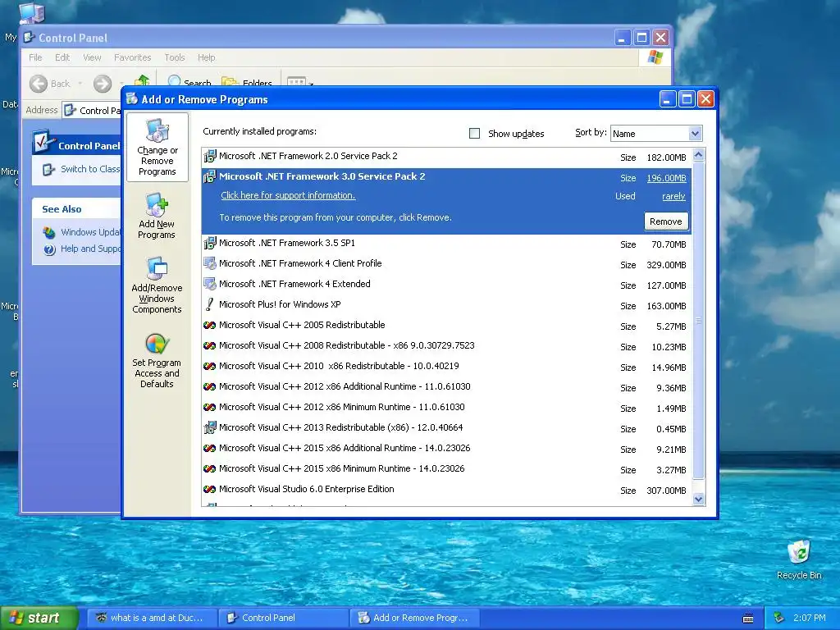Click icon of Visual C++ 2010 x86 Redistributable
Viewport: 840px width, 630px height.
coord(209,366)
